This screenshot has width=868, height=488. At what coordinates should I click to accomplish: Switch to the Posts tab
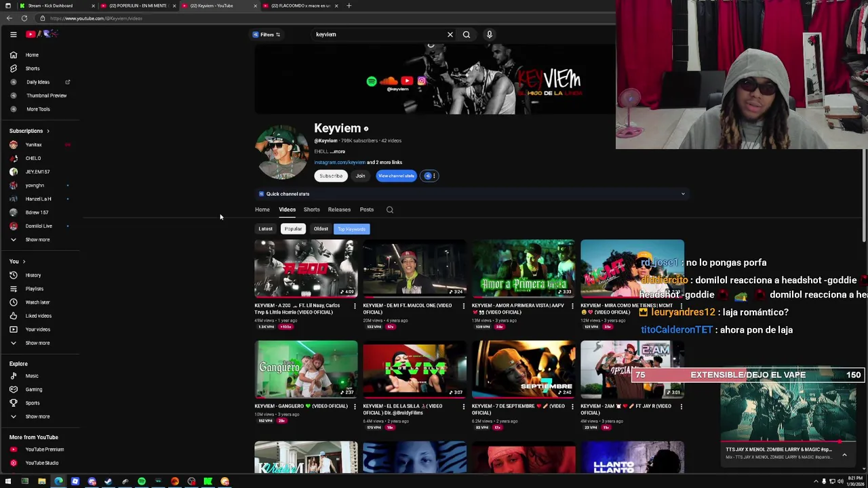coord(366,209)
